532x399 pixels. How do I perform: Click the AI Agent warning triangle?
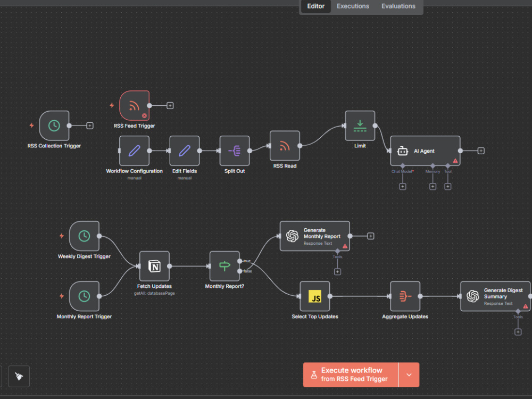(455, 161)
